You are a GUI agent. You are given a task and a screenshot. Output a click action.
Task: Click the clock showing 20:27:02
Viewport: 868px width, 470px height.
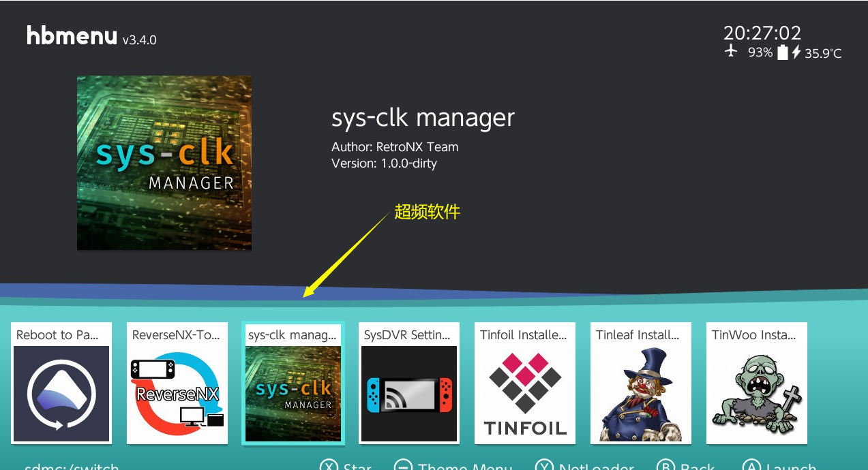tap(762, 33)
